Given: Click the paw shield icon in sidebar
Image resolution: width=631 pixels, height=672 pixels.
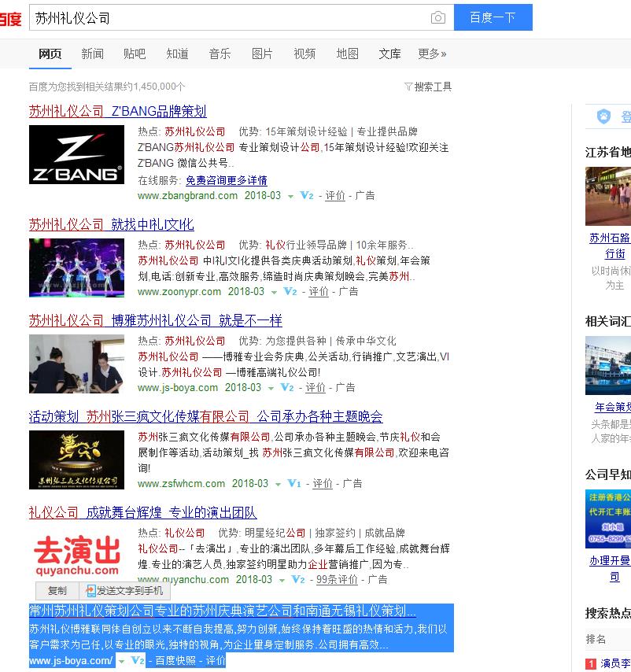Looking at the screenshot, I should click(x=603, y=116).
